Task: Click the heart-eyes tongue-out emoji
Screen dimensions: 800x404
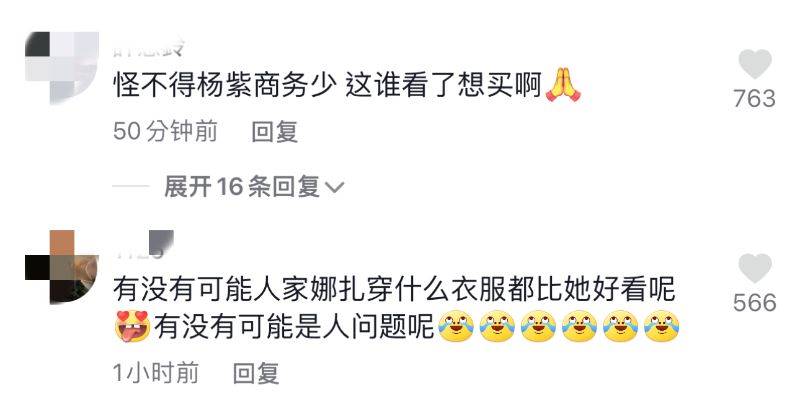Action: [x=132, y=325]
